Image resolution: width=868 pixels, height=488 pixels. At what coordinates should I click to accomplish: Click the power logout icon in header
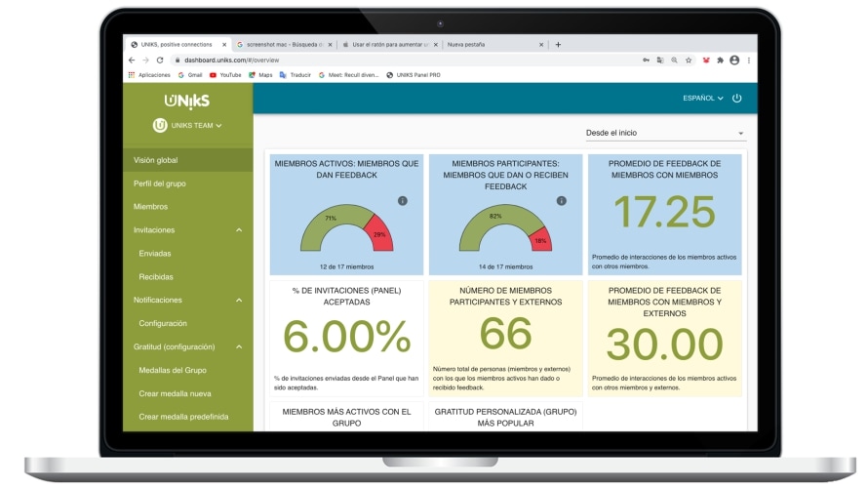point(736,98)
